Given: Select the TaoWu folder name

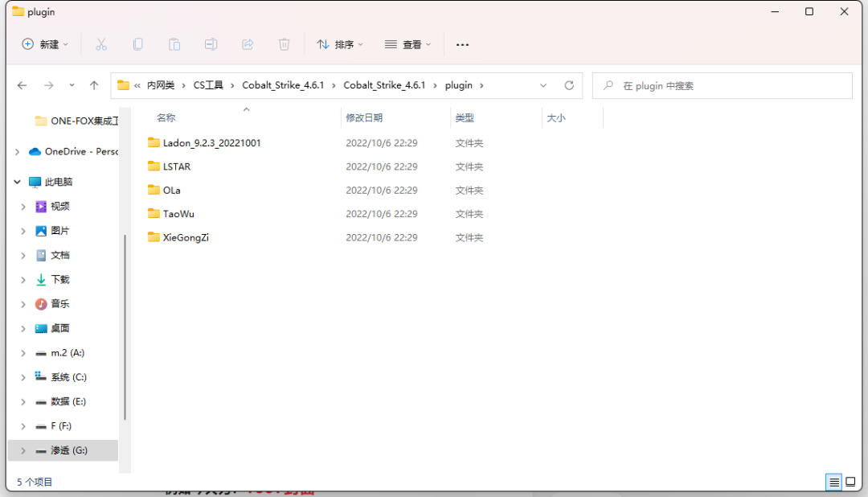Looking at the screenshot, I should point(178,214).
